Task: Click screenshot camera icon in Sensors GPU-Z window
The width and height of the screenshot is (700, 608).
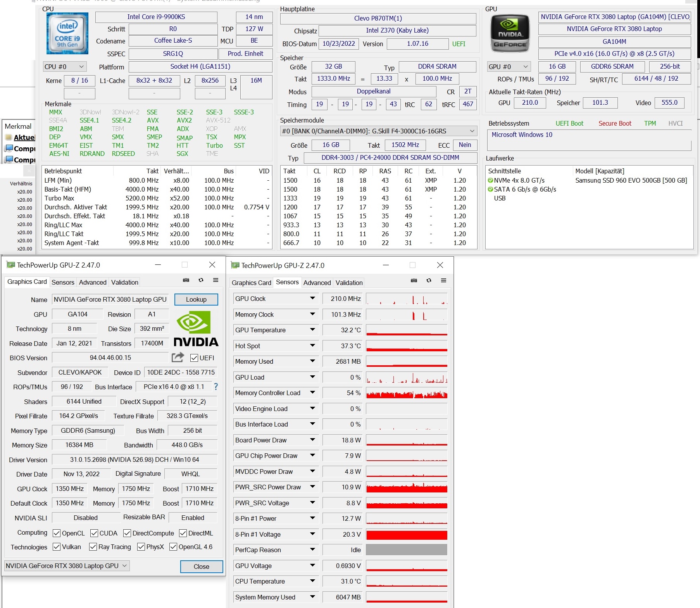Action: pos(414,280)
